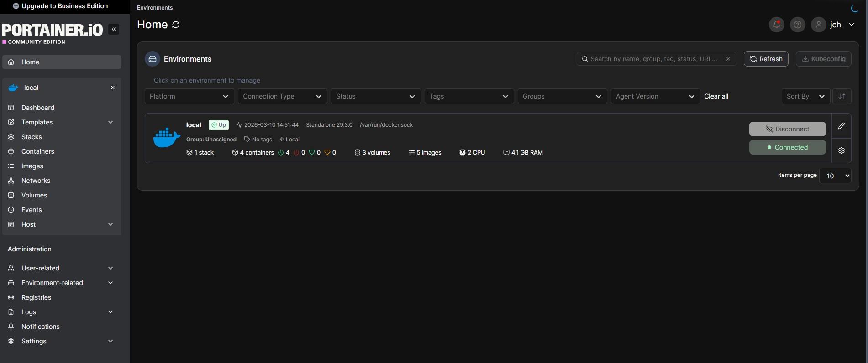Go to Registries in Administration menu
The width and height of the screenshot is (868, 363).
tap(36, 297)
